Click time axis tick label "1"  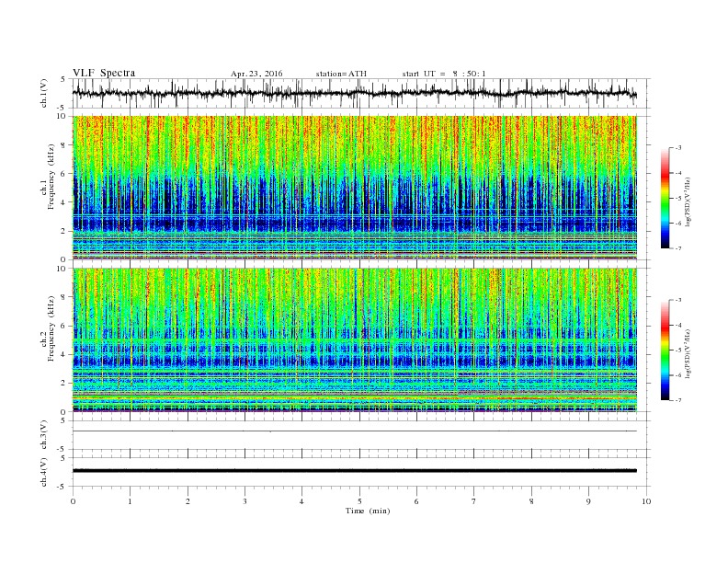[130, 501]
